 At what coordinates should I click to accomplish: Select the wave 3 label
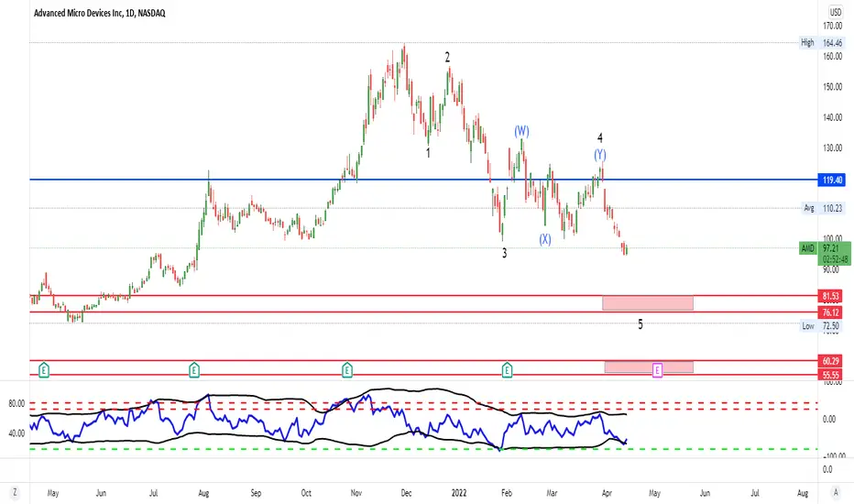coord(504,253)
